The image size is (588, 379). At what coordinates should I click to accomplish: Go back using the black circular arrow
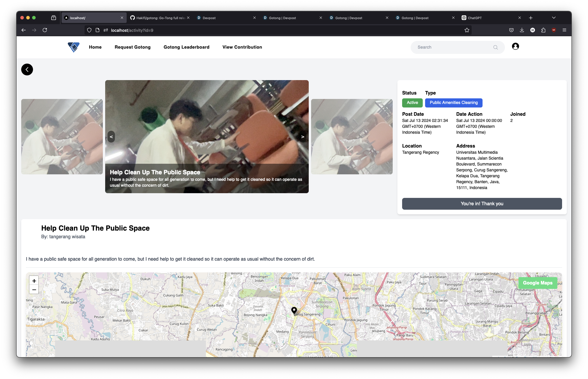(x=27, y=69)
